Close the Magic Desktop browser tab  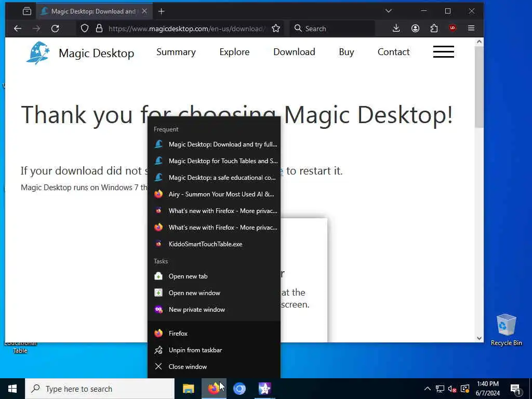(144, 11)
